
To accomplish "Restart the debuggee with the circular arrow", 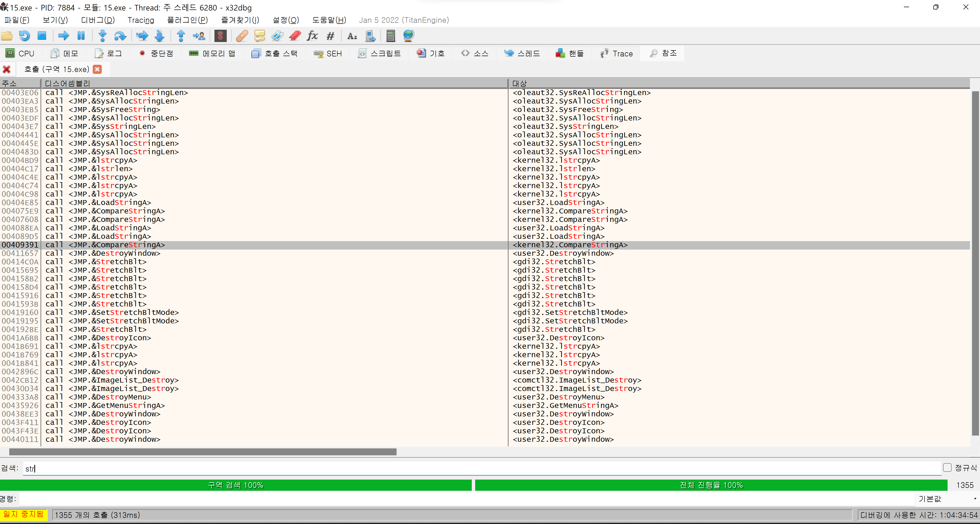I will click(x=24, y=36).
